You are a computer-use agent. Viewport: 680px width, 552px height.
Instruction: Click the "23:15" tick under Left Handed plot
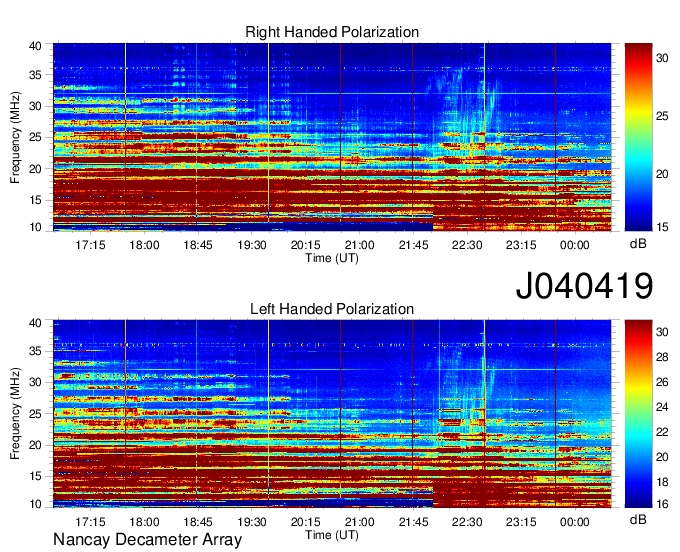pyautogui.click(x=520, y=522)
